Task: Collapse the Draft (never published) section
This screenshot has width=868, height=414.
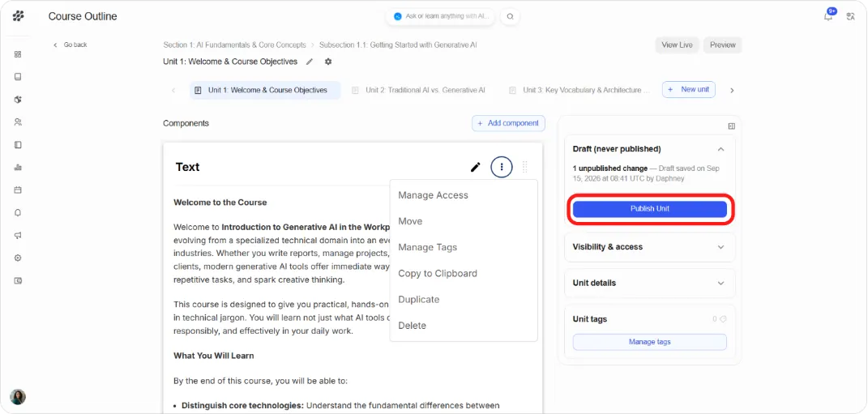Action: click(720, 149)
